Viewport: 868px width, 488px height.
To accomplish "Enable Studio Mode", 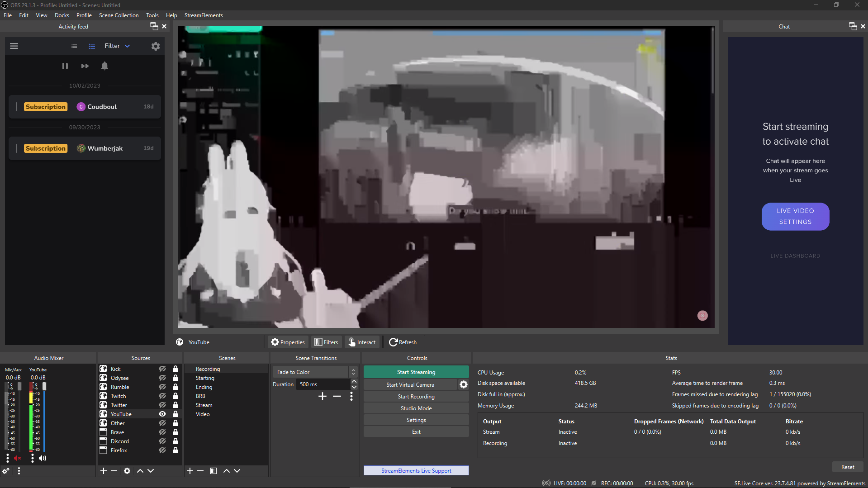I will pyautogui.click(x=416, y=408).
